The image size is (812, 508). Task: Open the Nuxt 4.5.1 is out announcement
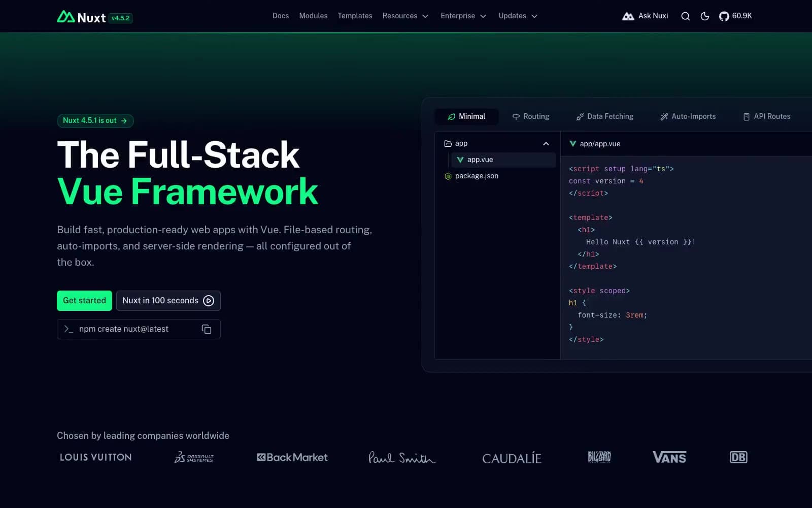[x=95, y=121]
